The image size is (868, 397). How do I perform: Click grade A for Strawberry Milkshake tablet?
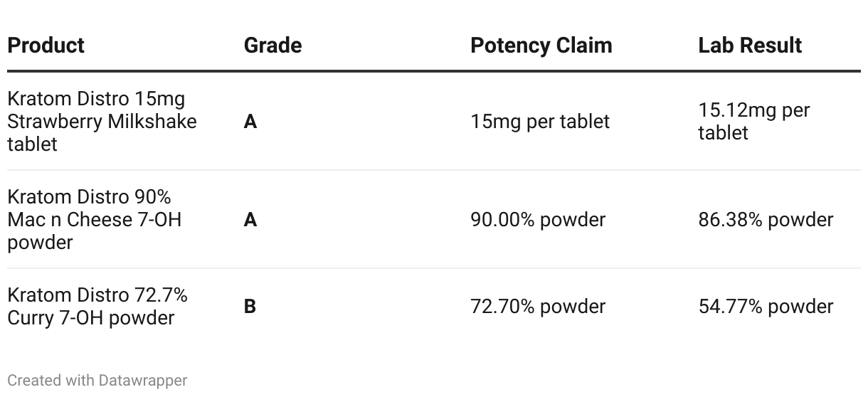[250, 122]
